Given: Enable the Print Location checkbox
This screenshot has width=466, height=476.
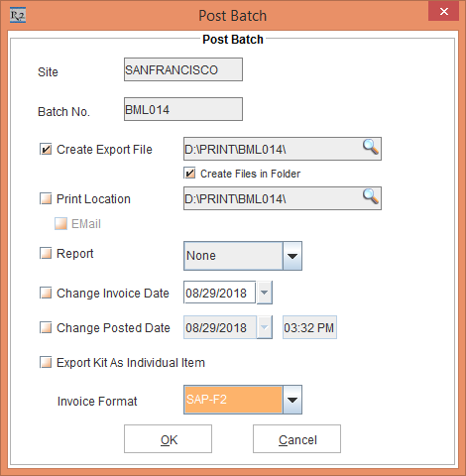Looking at the screenshot, I should (x=46, y=199).
